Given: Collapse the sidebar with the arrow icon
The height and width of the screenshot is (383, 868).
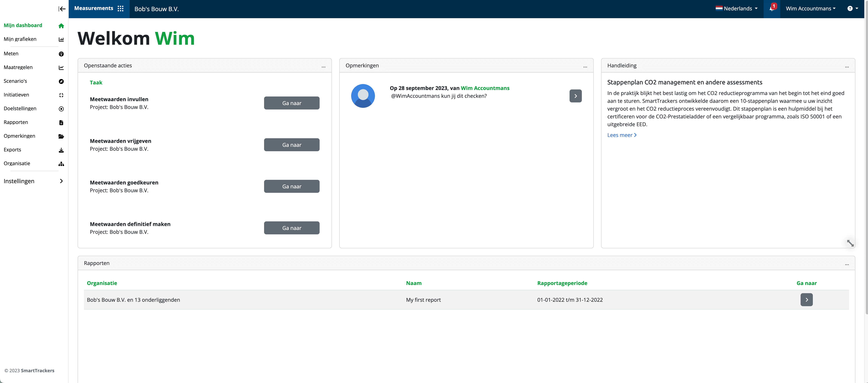Looking at the screenshot, I should click(62, 9).
